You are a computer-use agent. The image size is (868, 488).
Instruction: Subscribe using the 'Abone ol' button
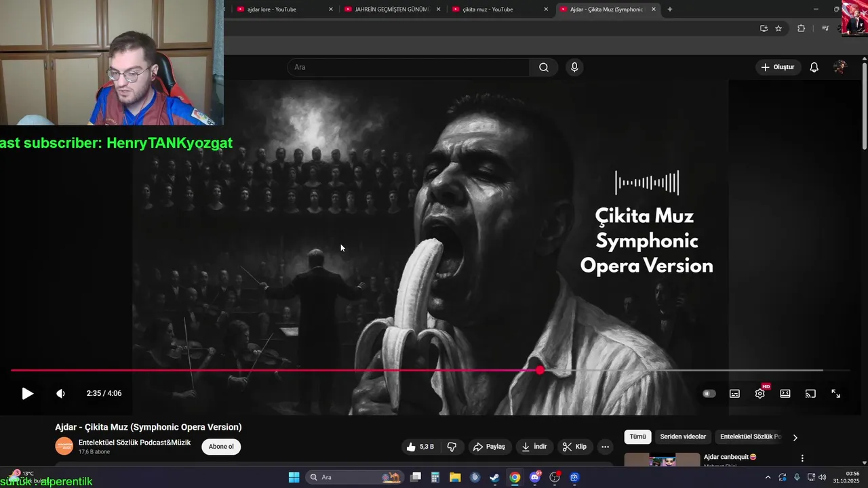click(221, 447)
